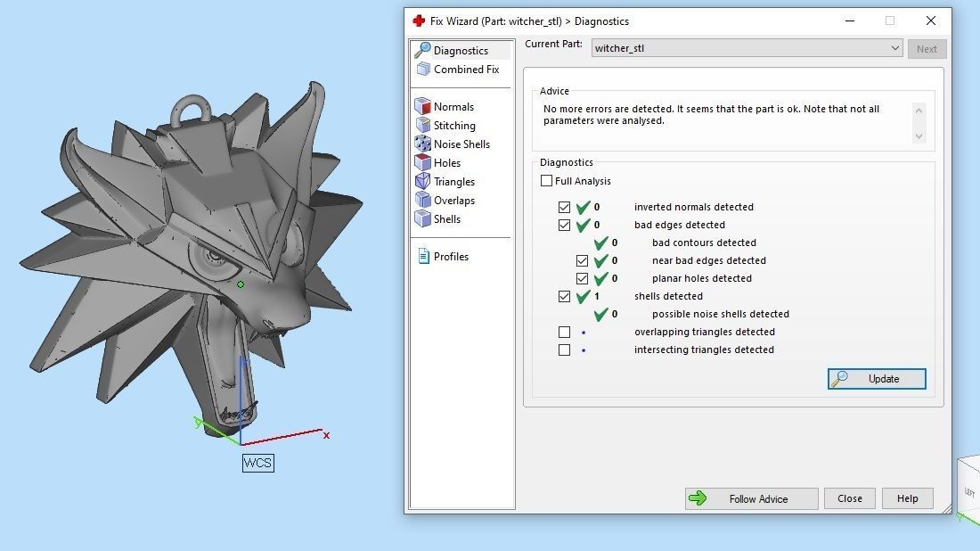Click the Combined Fix cube icon
Screen dimensions: 980x551
pos(423,69)
